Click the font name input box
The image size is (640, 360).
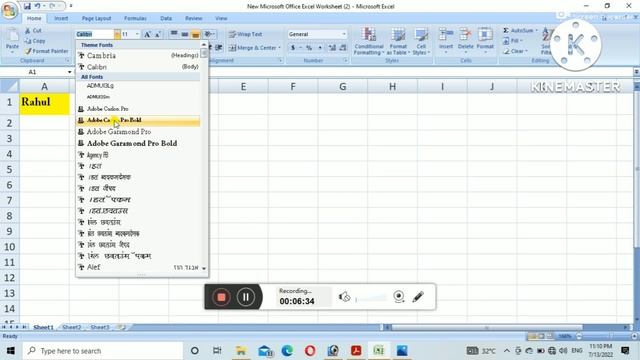click(95, 34)
